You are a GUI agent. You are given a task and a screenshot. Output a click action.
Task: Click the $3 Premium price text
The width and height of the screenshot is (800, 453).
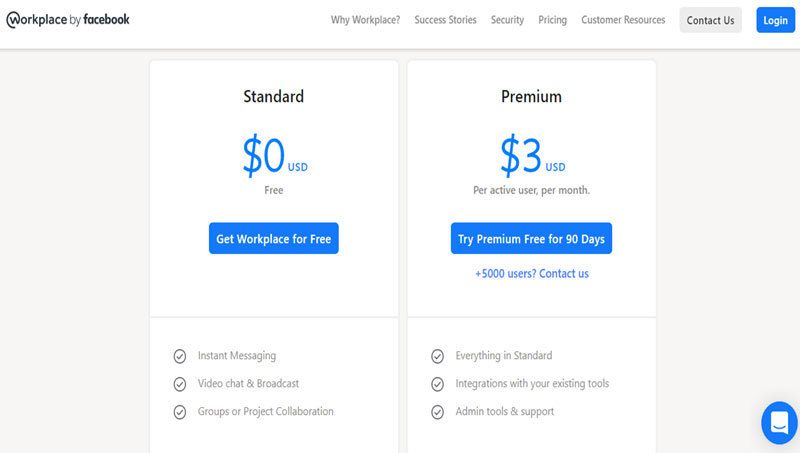521,155
